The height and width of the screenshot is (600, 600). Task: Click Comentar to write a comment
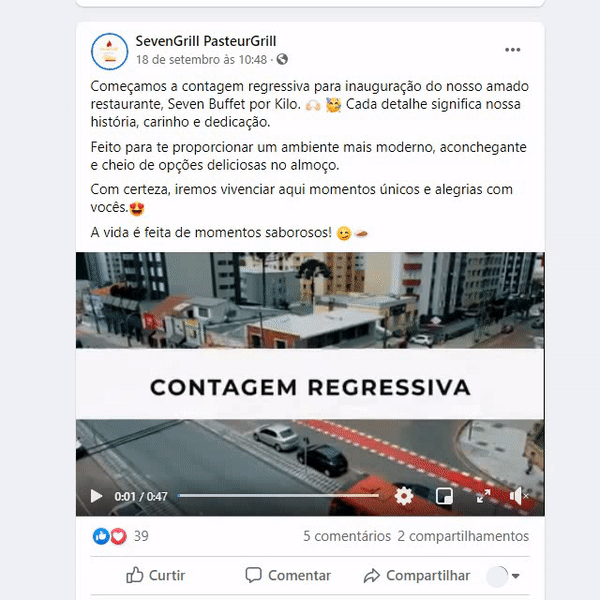click(288, 575)
